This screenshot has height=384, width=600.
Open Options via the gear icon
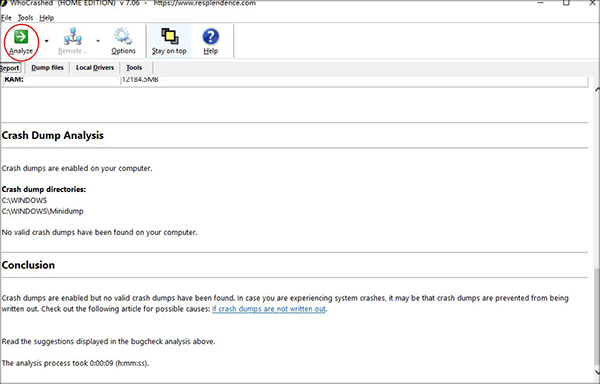(x=123, y=37)
